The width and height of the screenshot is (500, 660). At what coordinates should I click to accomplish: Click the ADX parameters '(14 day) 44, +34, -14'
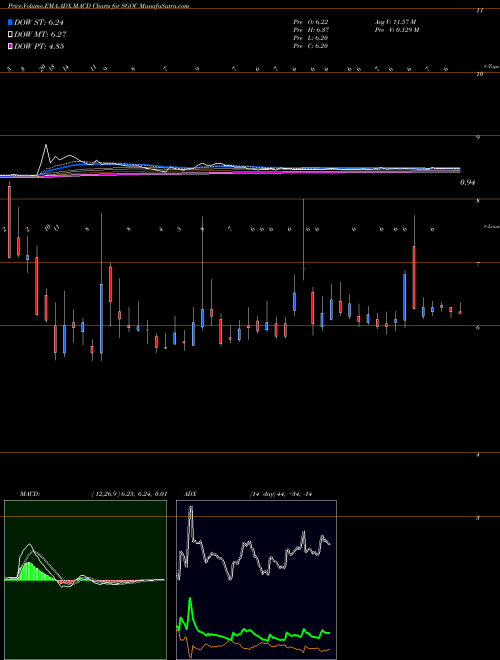tap(283, 494)
